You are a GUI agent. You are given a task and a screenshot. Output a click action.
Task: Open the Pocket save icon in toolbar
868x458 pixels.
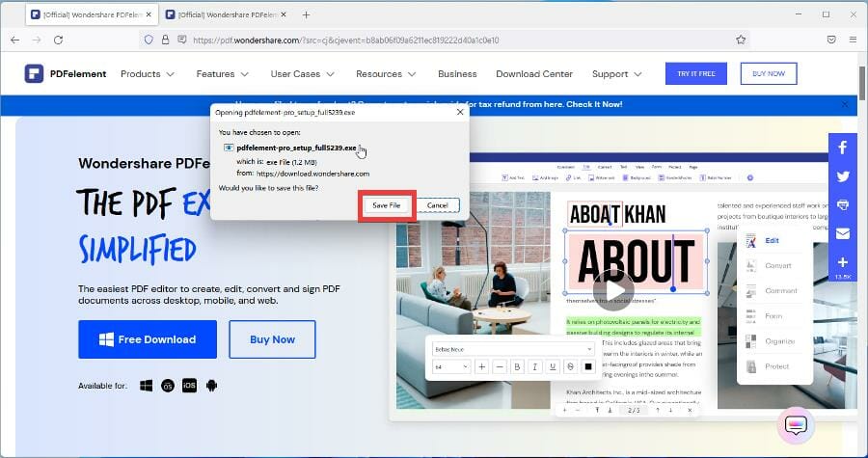pos(831,40)
